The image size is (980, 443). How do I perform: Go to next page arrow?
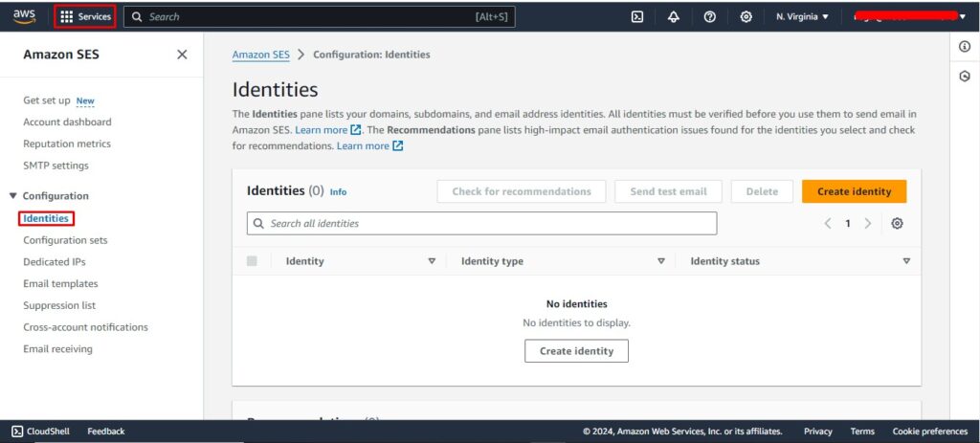(x=867, y=223)
